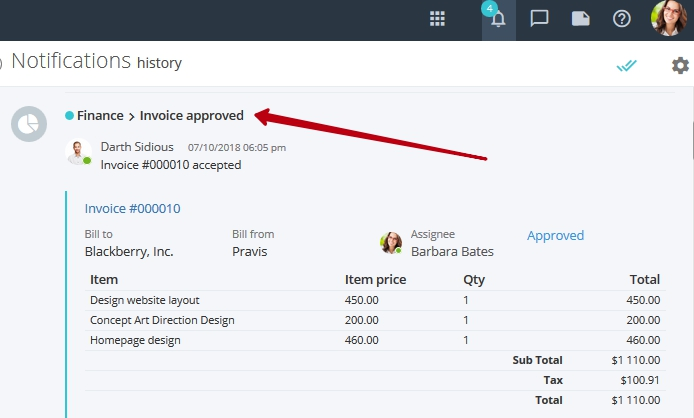Click Darth Sidious avatar
This screenshot has height=418, width=694.
tap(78, 152)
